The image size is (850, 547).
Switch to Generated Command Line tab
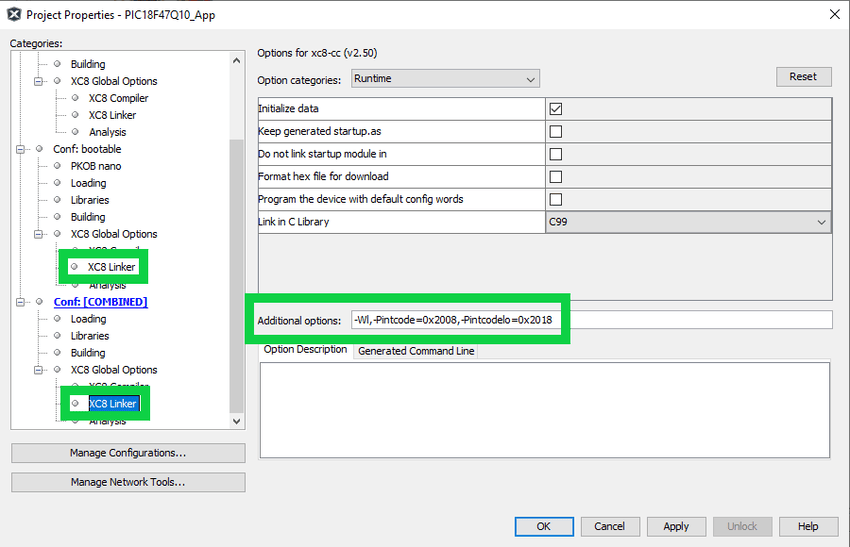coord(416,351)
